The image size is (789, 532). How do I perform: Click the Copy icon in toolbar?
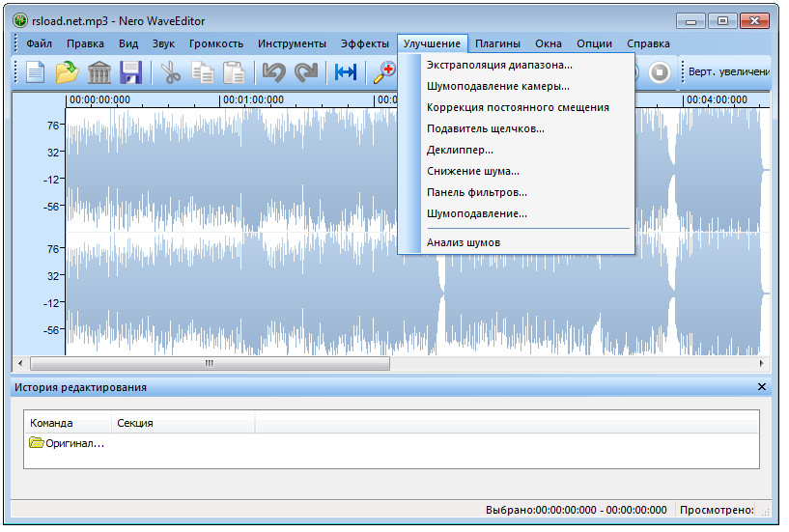coord(202,72)
